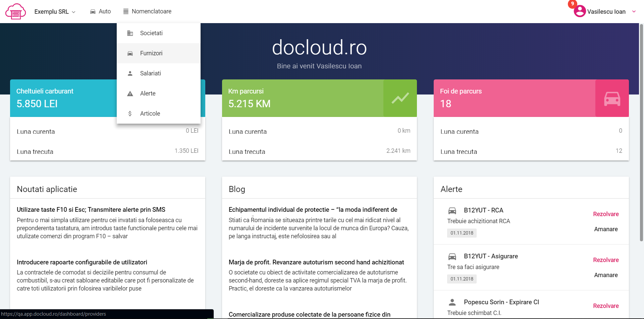Click the Tre sa faci asigurare text
Screen dimensions: 644x319
coord(473,267)
